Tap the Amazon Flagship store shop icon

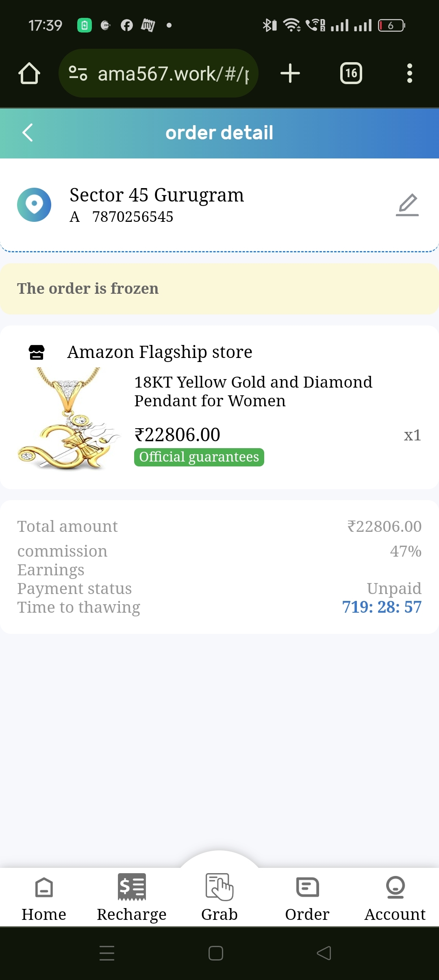pyautogui.click(x=37, y=352)
